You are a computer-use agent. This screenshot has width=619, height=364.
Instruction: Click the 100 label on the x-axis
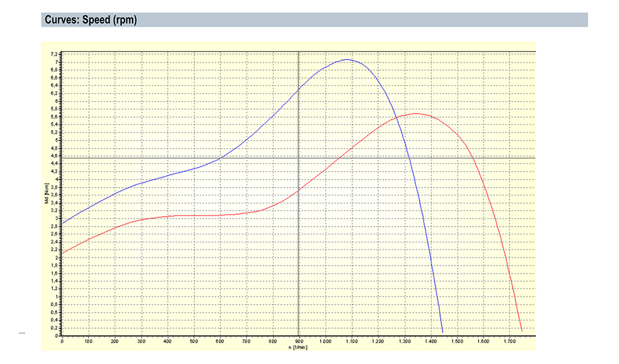[x=89, y=341]
